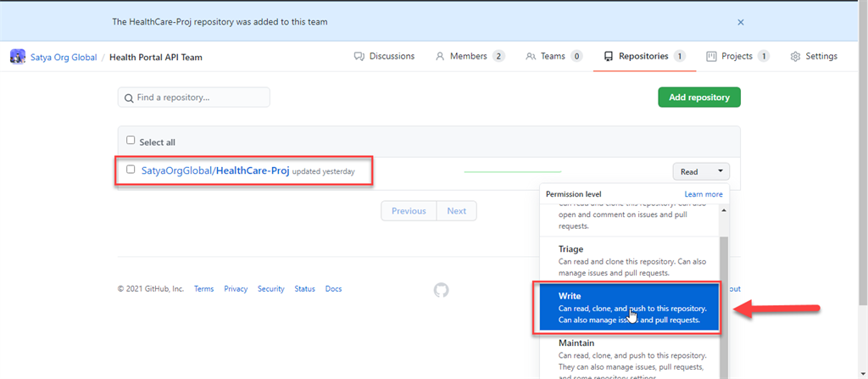
Task: Click the permission dropdown scrollbar thumb
Action: coord(724,308)
